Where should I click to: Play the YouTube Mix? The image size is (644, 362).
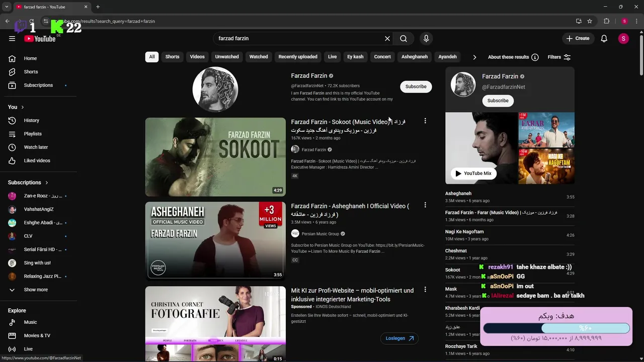click(473, 173)
